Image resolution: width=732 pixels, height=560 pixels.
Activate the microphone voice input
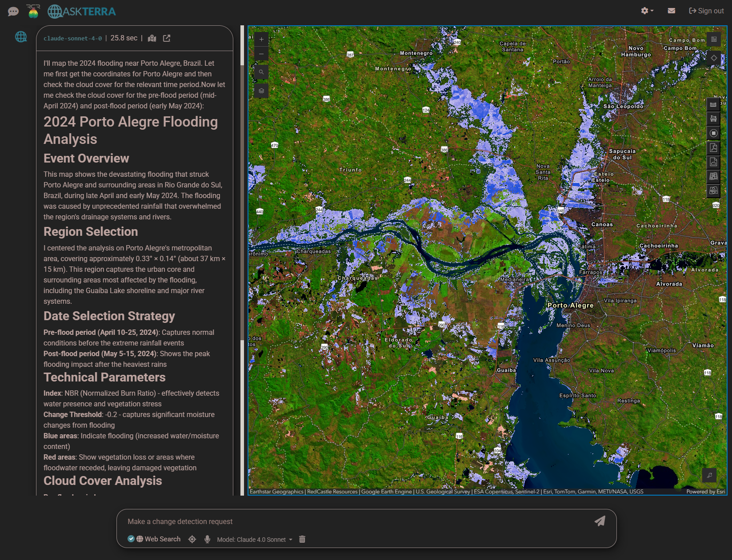pyautogui.click(x=207, y=539)
